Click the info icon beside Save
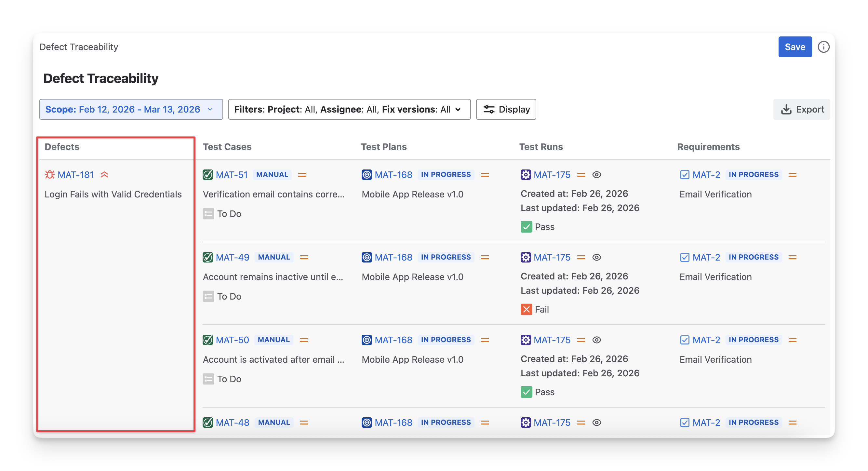 tap(823, 47)
